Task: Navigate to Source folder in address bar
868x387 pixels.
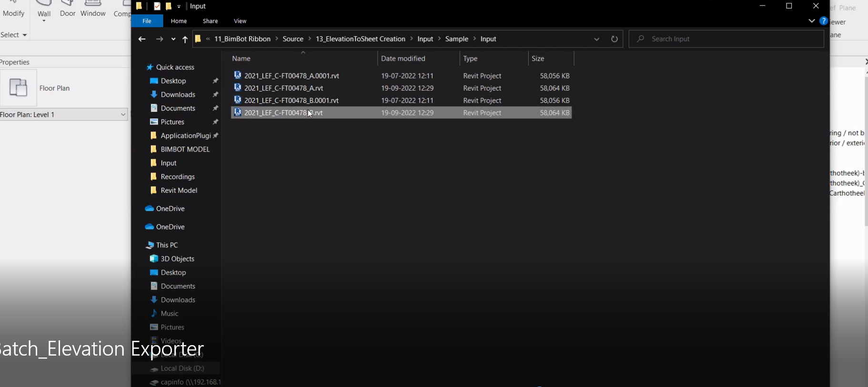Action: pyautogui.click(x=293, y=39)
